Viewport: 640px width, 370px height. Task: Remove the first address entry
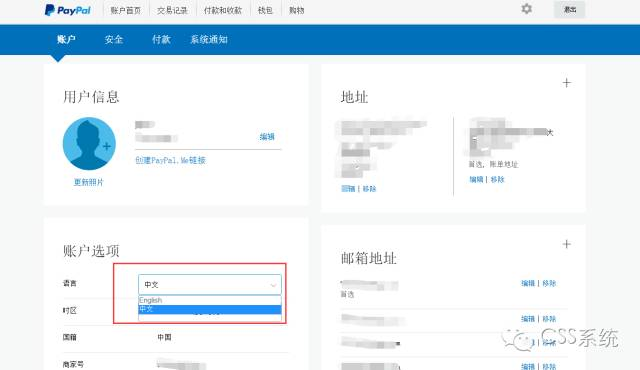click(369, 189)
